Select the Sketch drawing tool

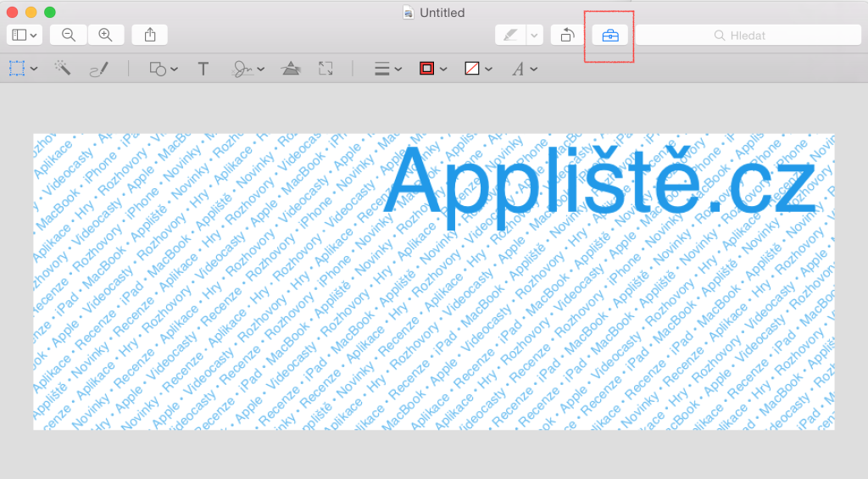99,70
